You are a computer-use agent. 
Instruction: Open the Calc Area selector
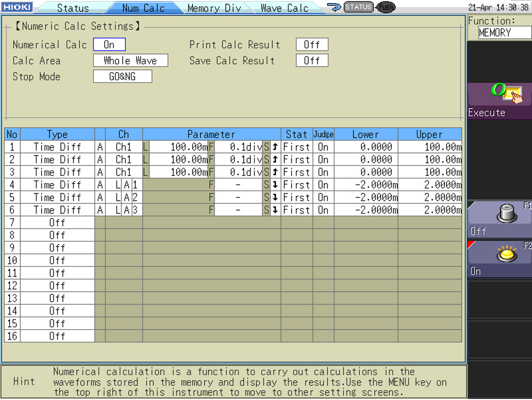click(x=130, y=60)
